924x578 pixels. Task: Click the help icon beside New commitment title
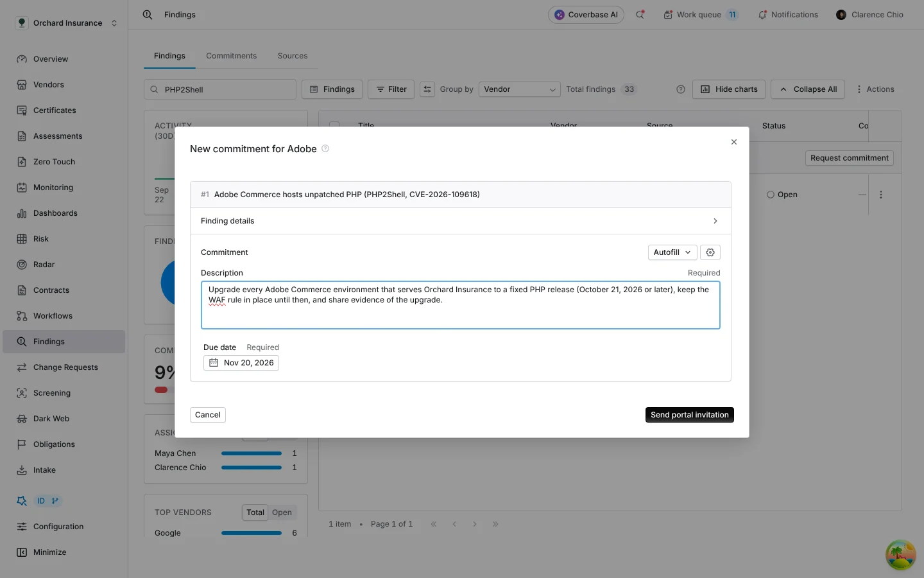pyautogui.click(x=325, y=149)
